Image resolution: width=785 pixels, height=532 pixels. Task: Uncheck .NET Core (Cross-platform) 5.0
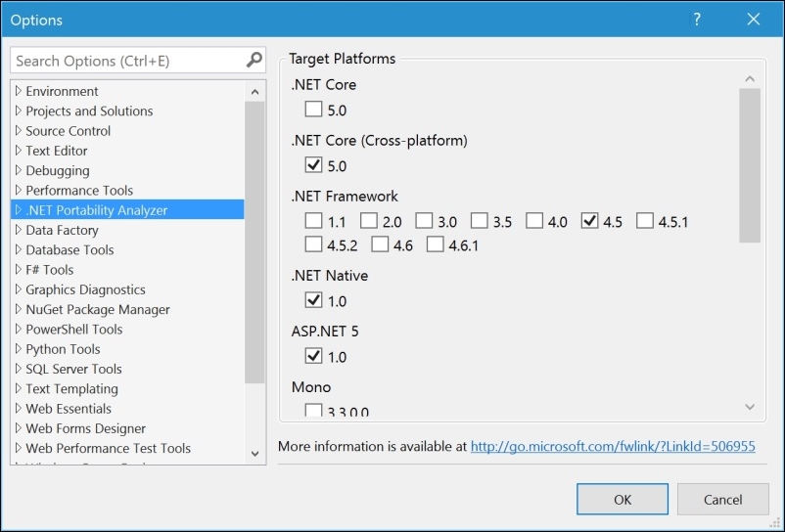313,164
